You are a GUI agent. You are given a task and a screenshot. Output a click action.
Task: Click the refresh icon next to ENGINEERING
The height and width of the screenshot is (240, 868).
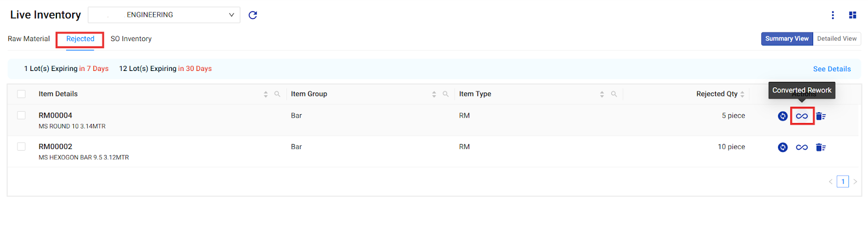click(252, 15)
